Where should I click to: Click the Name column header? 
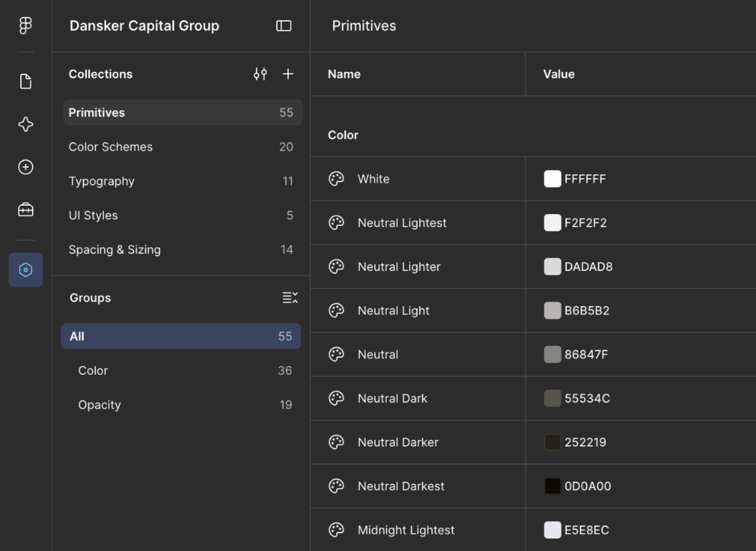tap(344, 74)
